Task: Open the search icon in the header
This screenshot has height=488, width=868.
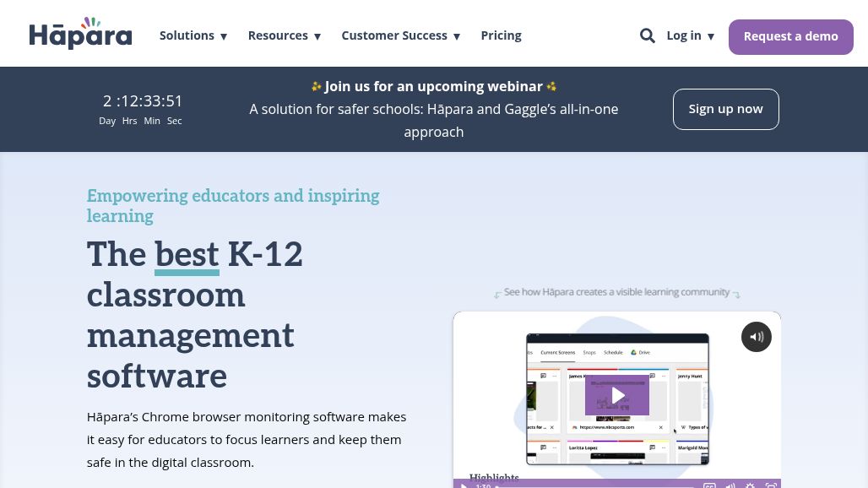Action: (x=647, y=36)
